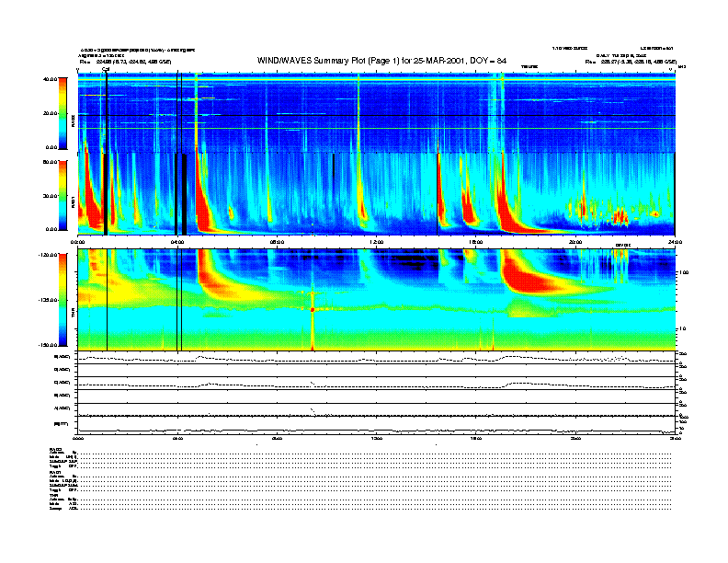Click the 40.00 label on RAD2 scale
Screen dimensions: 728x563
point(50,79)
